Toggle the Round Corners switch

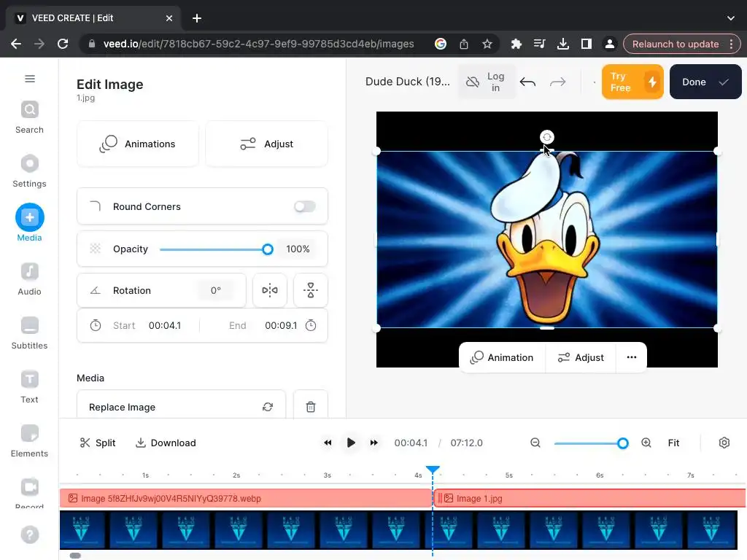(x=304, y=206)
